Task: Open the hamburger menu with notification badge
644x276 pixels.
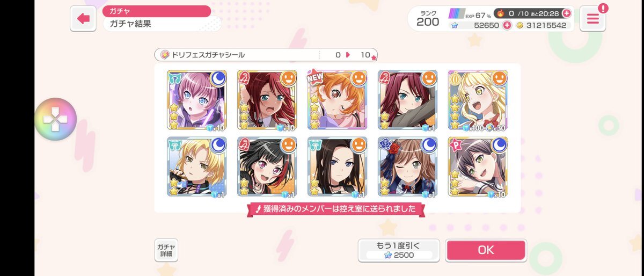Action: coord(592,19)
